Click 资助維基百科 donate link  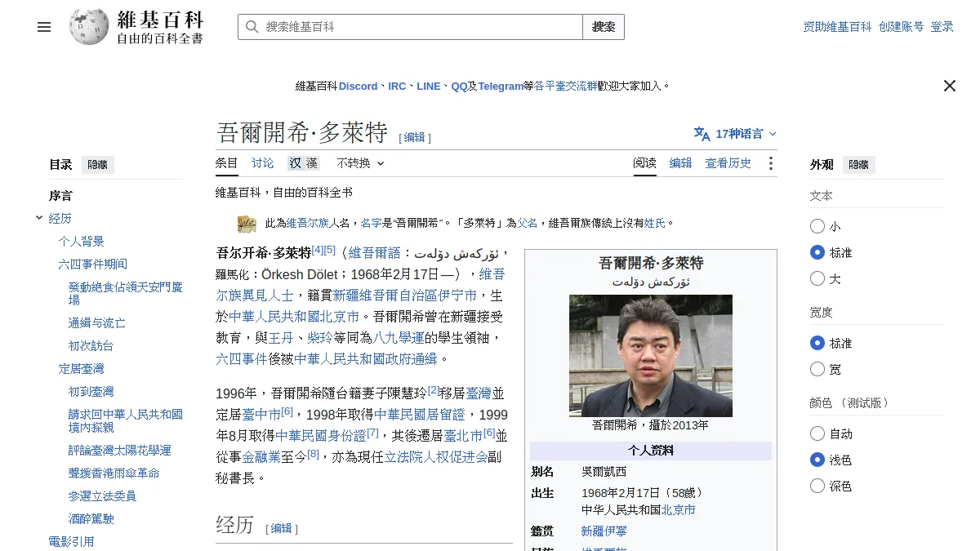coord(838,27)
